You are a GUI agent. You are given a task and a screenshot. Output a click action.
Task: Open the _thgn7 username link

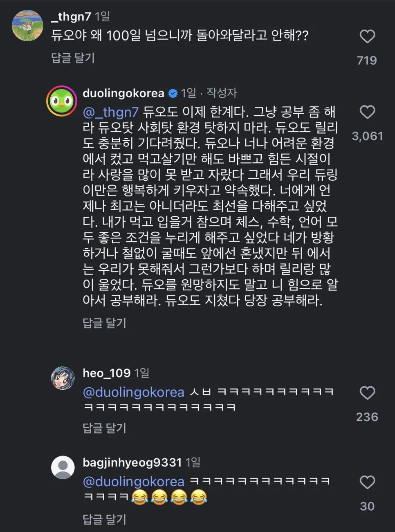point(71,16)
